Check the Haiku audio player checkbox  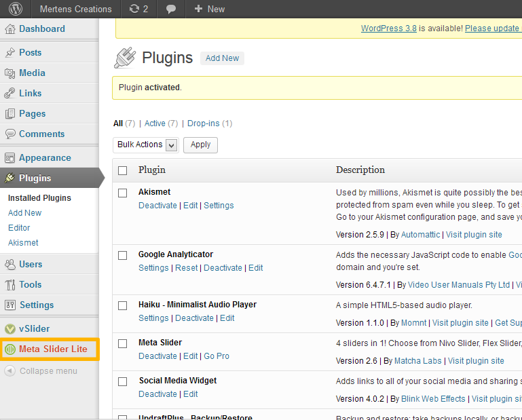122,305
